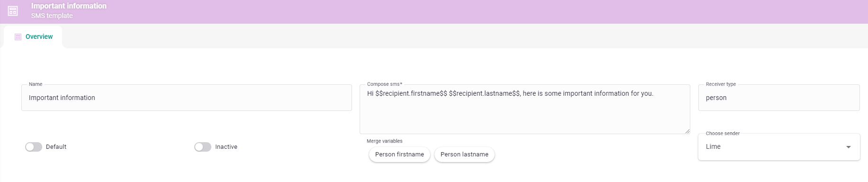The height and width of the screenshot is (182, 868).
Task: Click the Overview tab's table icon
Action: (x=18, y=37)
